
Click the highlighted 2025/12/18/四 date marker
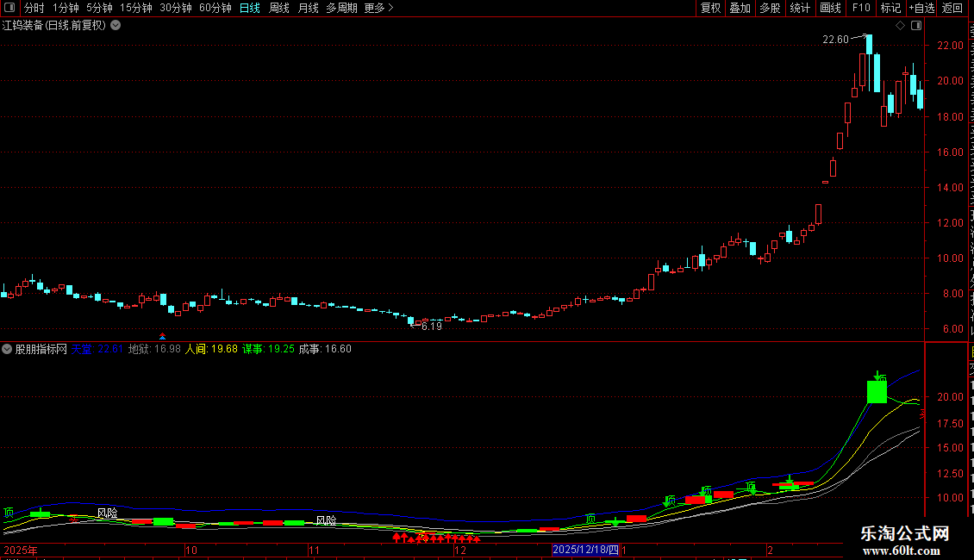coord(585,550)
